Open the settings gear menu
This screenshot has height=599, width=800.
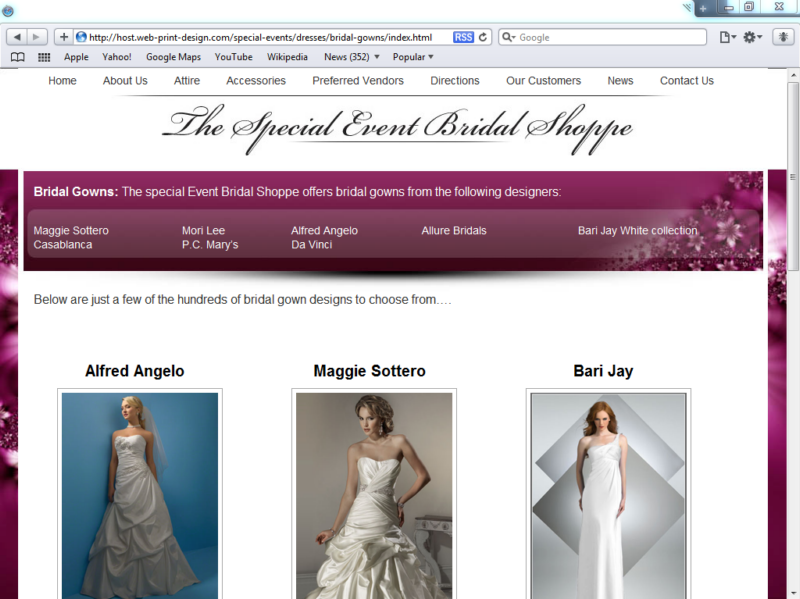pyautogui.click(x=752, y=37)
